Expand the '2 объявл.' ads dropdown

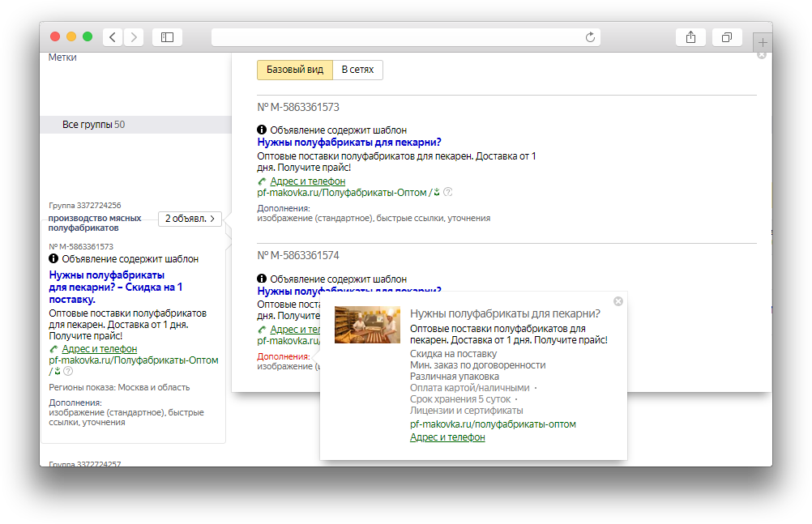[190, 219]
